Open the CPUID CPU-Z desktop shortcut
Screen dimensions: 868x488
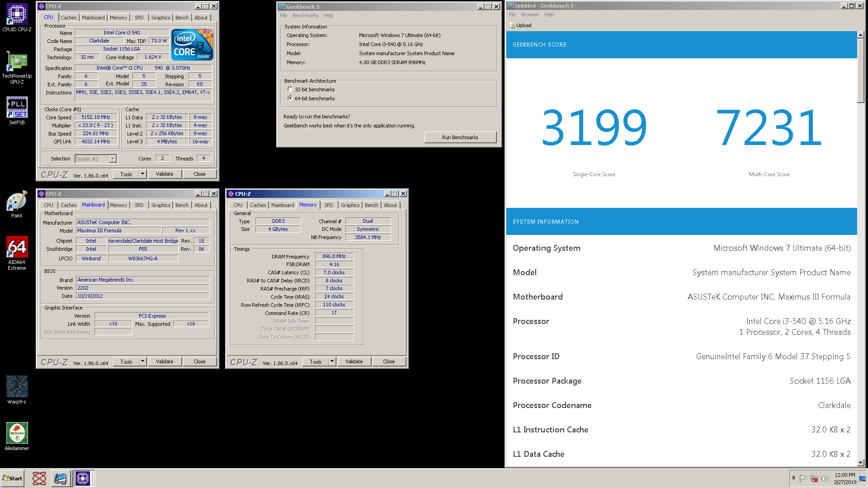[17, 18]
